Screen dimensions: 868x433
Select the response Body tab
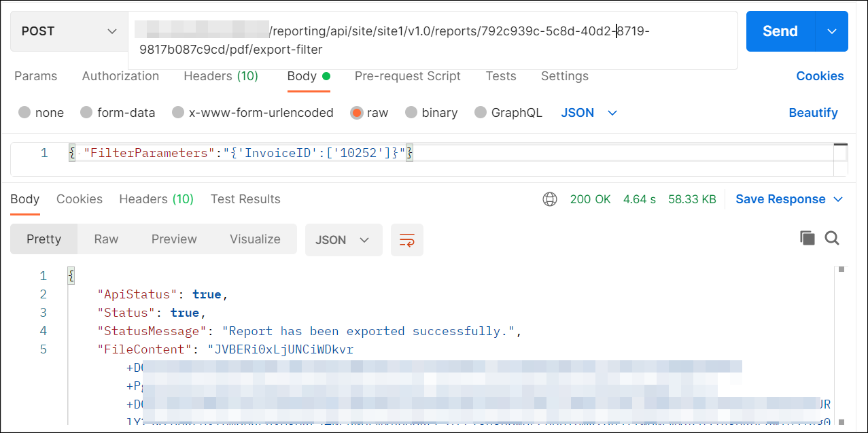(x=25, y=199)
